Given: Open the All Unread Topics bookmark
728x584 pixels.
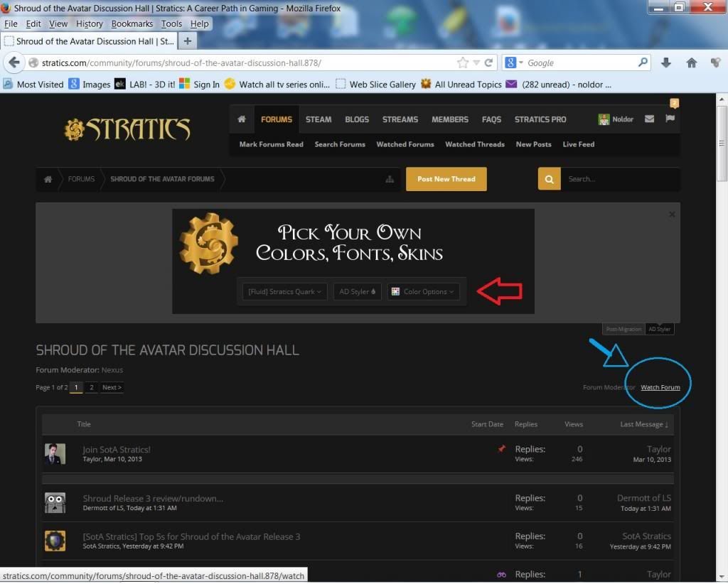Looking at the screenshot, I should point(461,85).
